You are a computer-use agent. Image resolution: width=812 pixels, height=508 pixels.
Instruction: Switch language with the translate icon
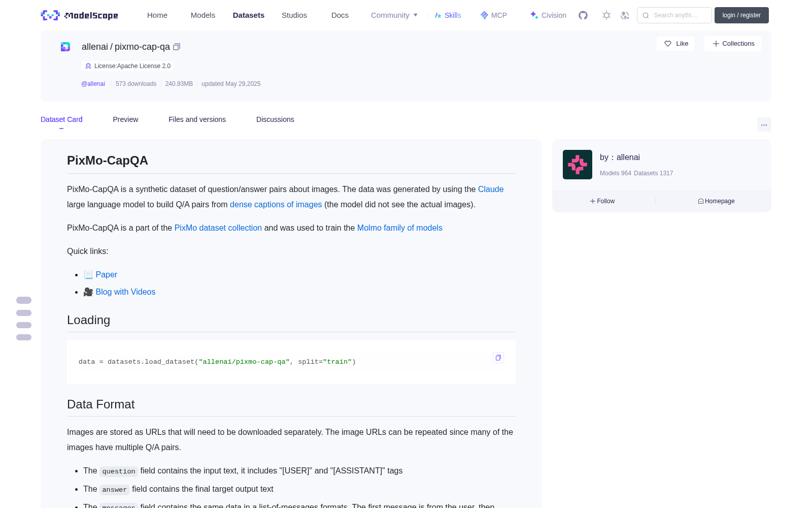point(625,15)
